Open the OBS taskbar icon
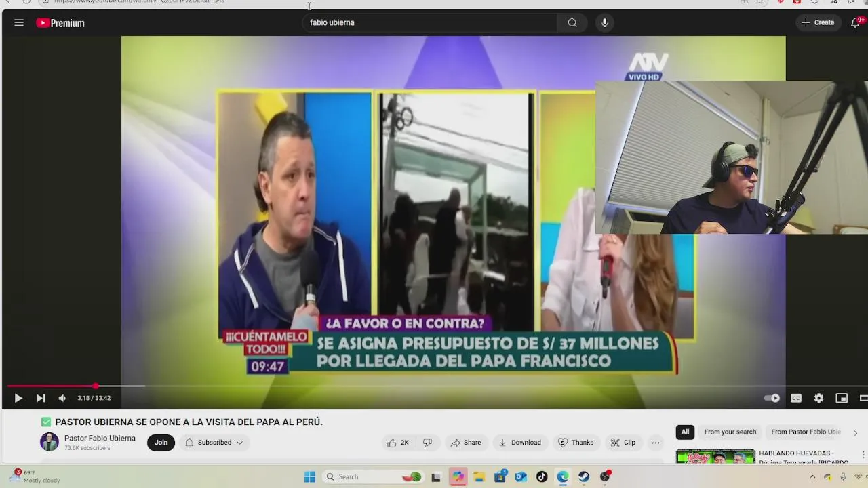Image resolution: width=868 pixels, height=488 pixels. pyautogui.click(x=605, y=476)
